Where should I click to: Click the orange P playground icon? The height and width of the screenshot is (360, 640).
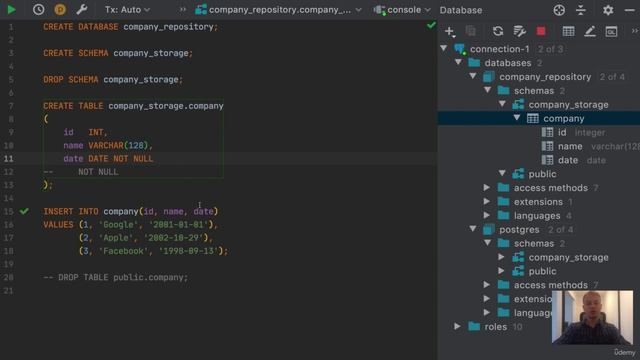60,9
